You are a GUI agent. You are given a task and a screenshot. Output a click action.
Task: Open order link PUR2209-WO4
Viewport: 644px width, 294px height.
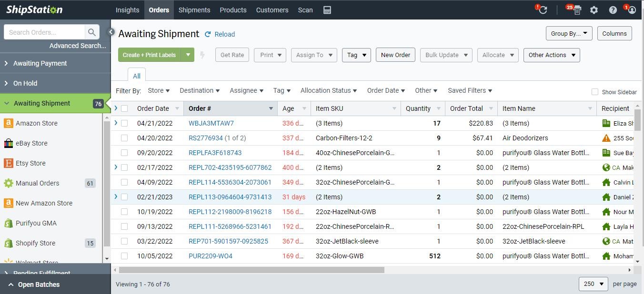click(x=211, y=256)
